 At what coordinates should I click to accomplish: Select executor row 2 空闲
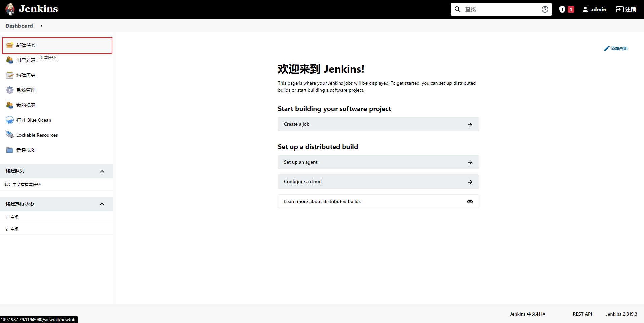[56, 229]
